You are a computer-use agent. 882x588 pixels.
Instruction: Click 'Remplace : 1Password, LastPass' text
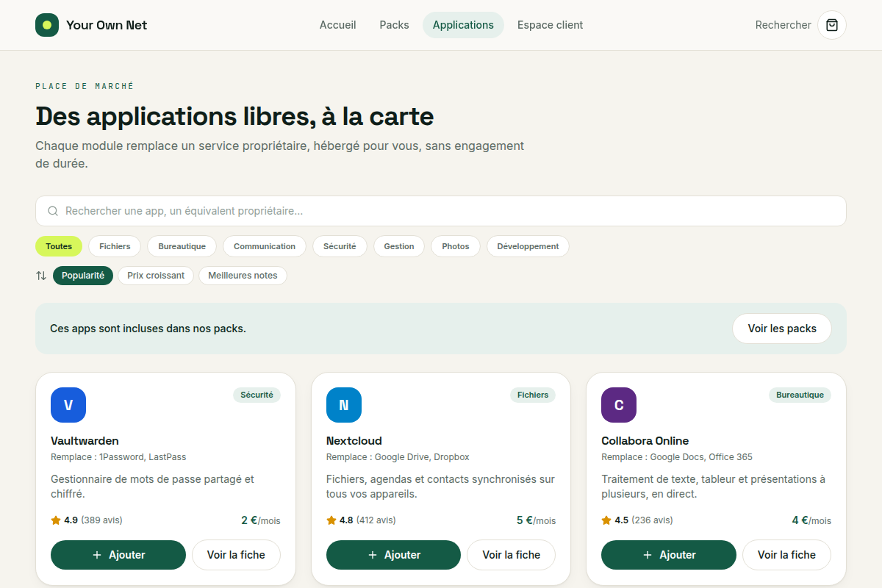click(x=118, y=457)
